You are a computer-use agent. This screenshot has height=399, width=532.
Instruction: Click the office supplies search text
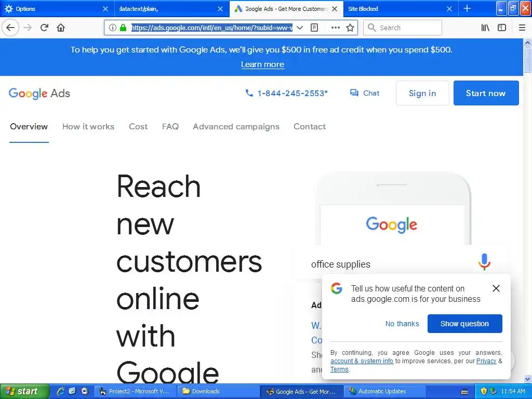pos(341,264)
